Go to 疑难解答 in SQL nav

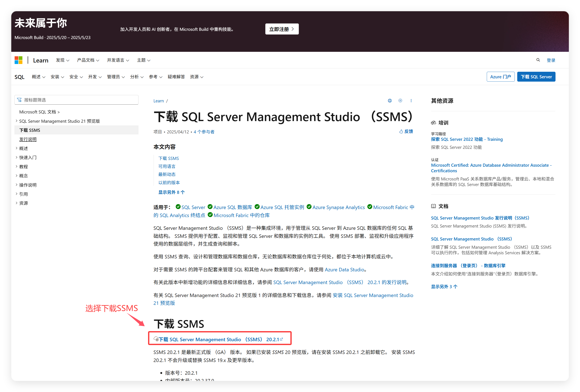pos(176,77)
